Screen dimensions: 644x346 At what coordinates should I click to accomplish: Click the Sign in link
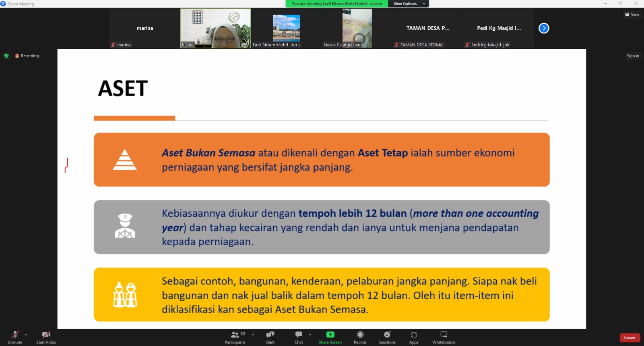tap(633, 56)
